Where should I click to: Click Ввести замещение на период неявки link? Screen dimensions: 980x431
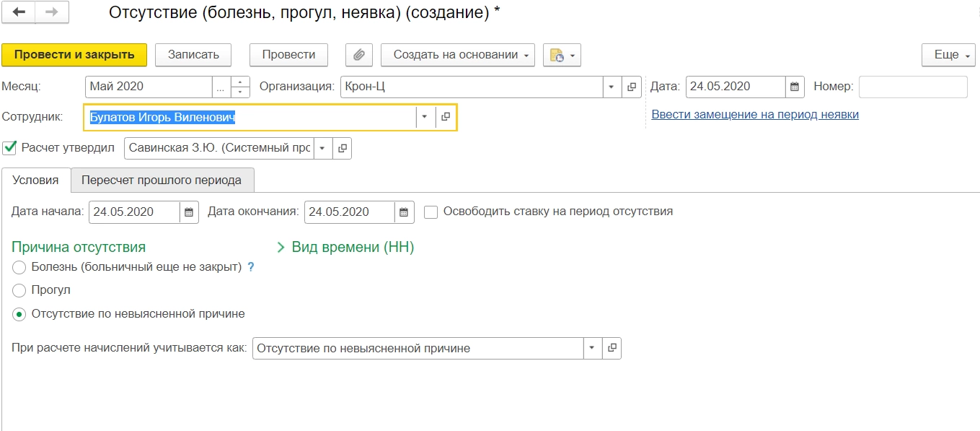click(x=755, y=115)
